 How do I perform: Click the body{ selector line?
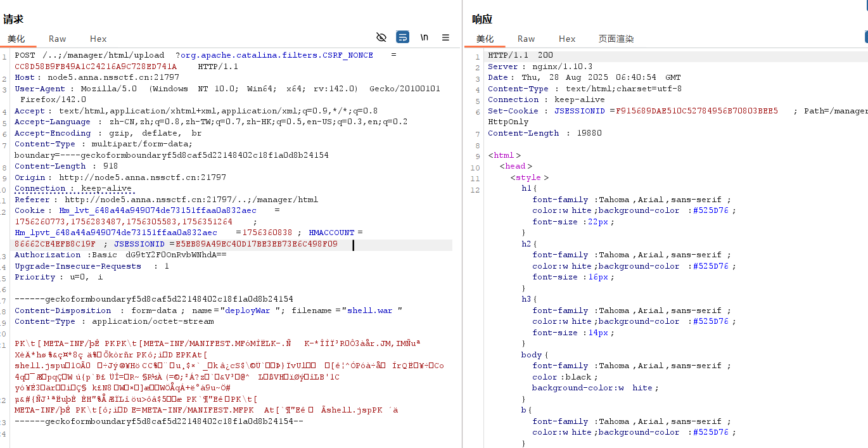[535, 355]
